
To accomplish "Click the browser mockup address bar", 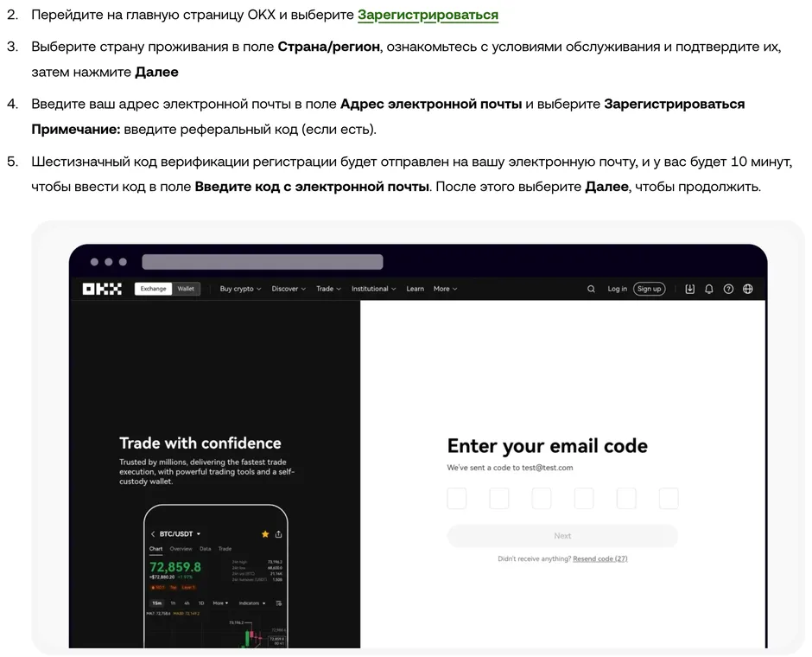I will (263, 262).
